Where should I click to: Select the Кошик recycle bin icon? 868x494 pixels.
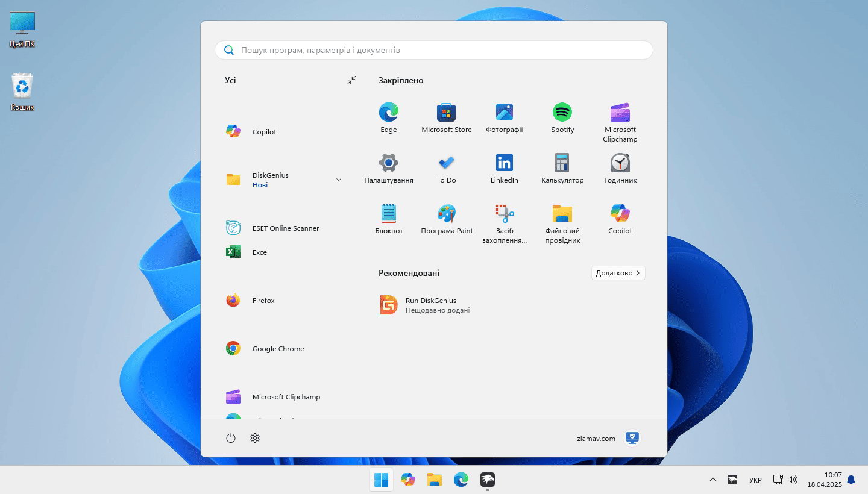22,92
